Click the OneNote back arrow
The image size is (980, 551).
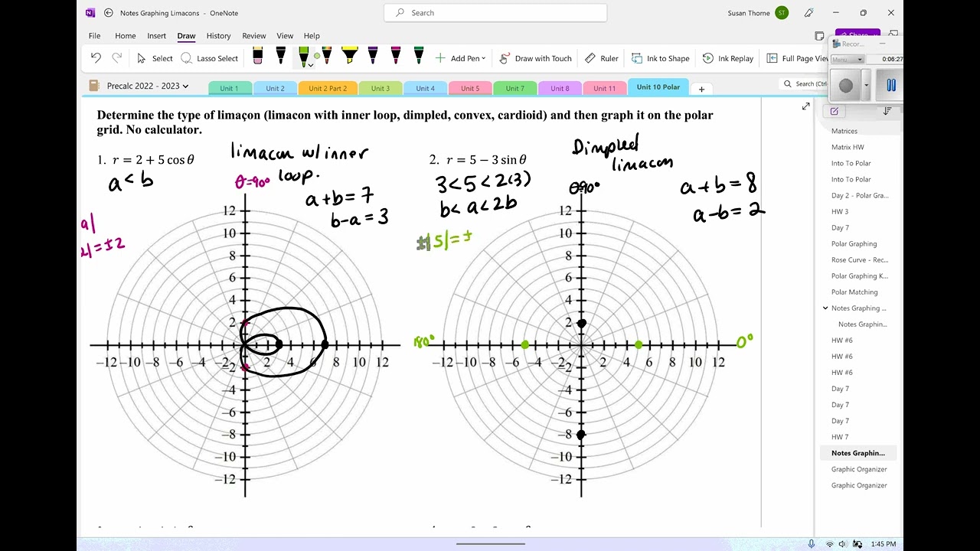tap(108, 12)
